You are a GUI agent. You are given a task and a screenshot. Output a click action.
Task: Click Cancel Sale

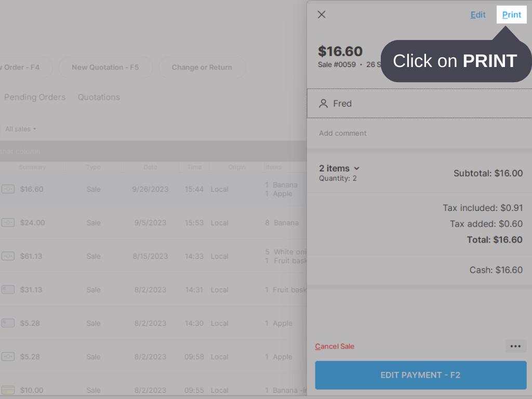point(335,346)
